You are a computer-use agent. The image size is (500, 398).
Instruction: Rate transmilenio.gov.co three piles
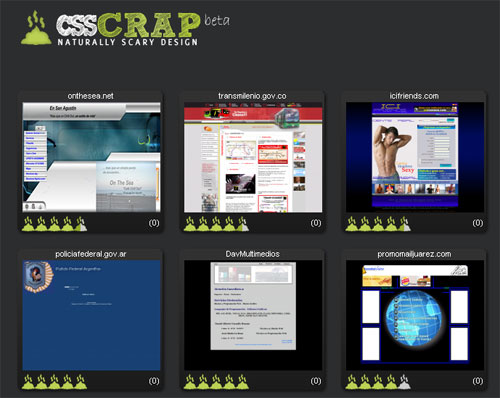click(216, 224)
